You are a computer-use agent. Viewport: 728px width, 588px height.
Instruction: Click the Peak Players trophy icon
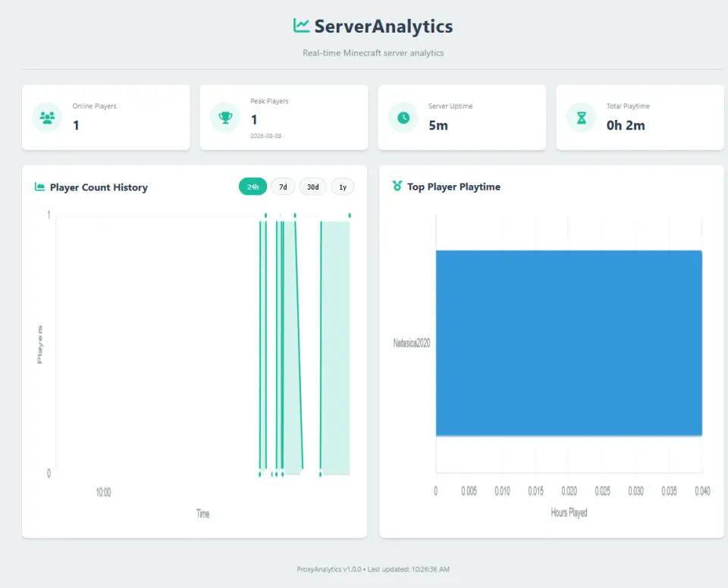tap(225, 118)
